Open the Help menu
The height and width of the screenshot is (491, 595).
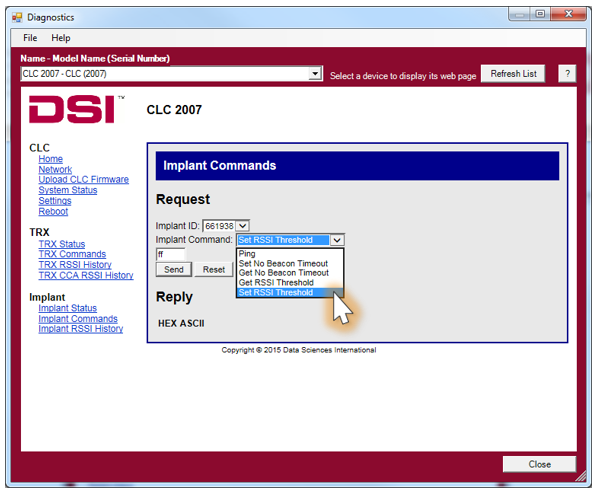(x=61, y=38)
